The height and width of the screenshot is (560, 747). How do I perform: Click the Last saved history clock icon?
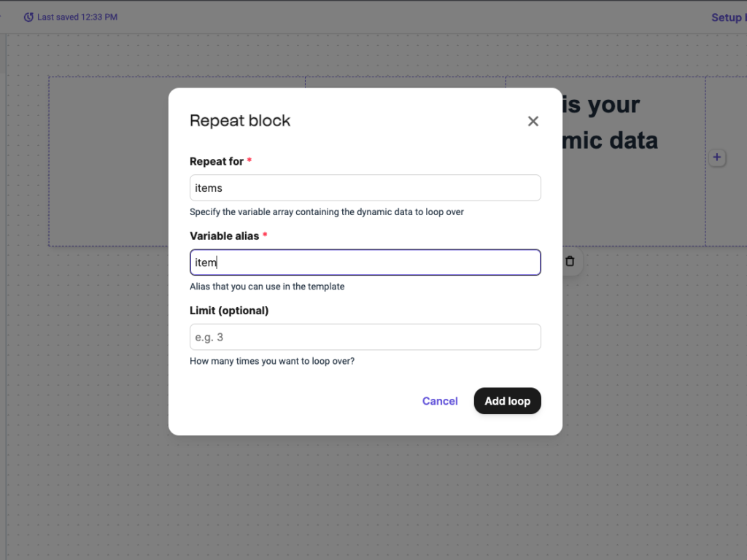click(28, 17)
